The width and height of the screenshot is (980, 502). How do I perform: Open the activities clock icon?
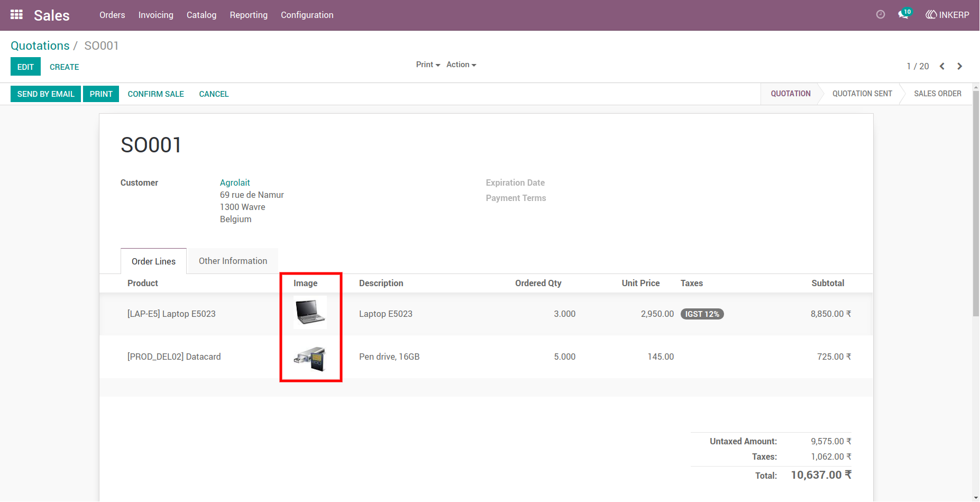point(881,15)
